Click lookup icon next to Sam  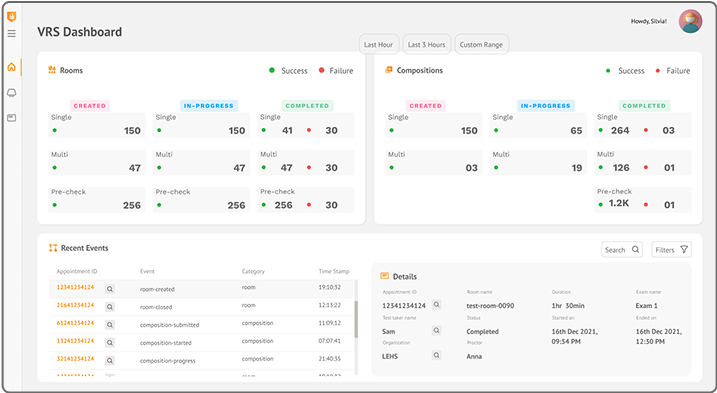tap(437, 330)
